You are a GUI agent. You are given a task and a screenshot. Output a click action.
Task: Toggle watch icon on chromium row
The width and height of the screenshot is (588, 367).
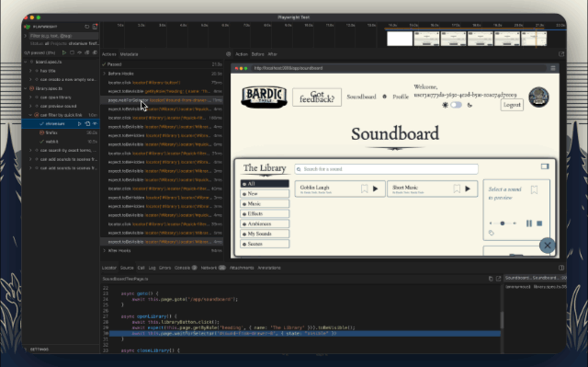(95, 124)
